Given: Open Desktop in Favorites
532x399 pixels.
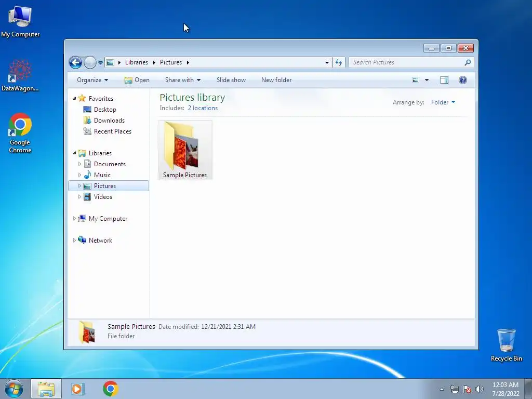Looking at the screenshot, I should 105,110.
